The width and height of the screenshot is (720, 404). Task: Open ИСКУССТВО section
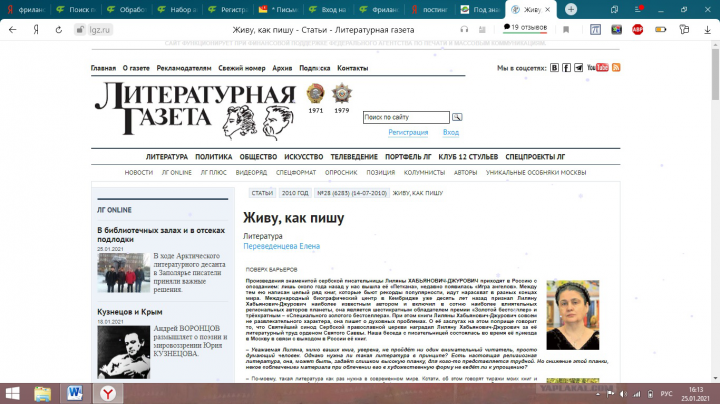click(304, 157)
